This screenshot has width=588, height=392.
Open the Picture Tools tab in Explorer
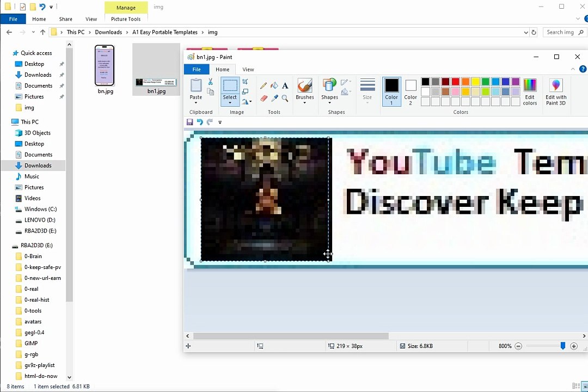pyautogui.click(x=126, y=19)
